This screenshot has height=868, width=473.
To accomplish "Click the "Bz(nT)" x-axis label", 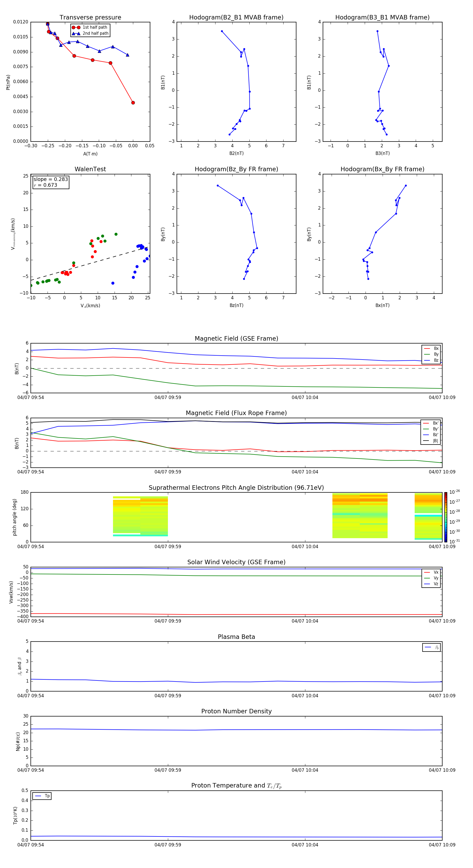I will [236, 305].
